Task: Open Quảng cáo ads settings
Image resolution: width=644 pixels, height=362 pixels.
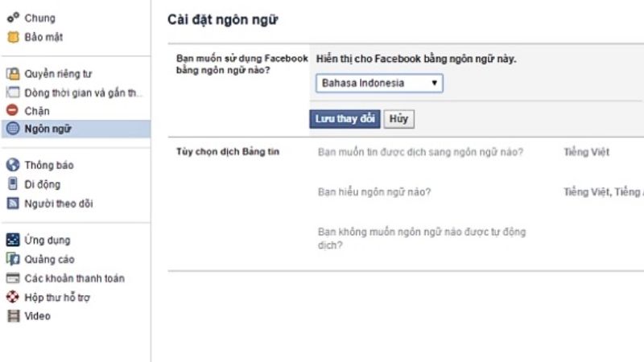Action: (49, 259)
